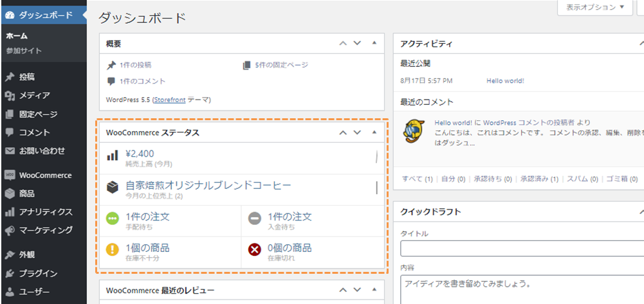The image size is (644, 304).
Task: Open 1件の注文 手配待ち orders
Action: click(x=147, y=217)
